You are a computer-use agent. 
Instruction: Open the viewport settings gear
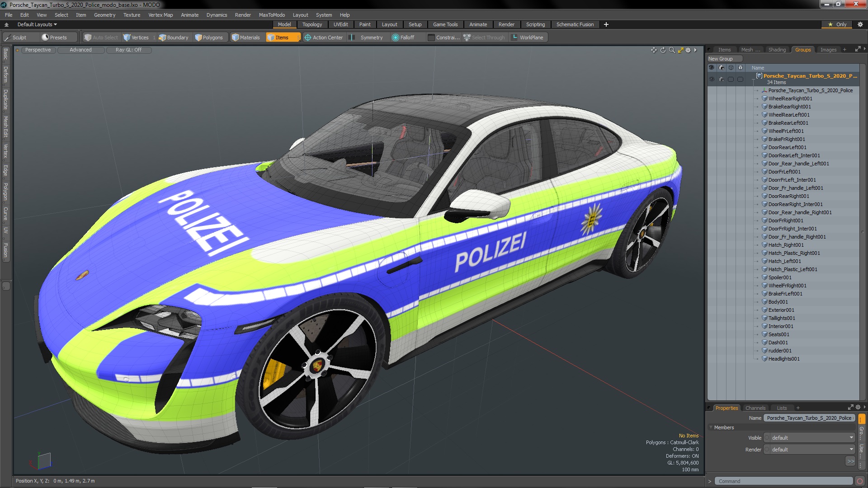[688, 50]
